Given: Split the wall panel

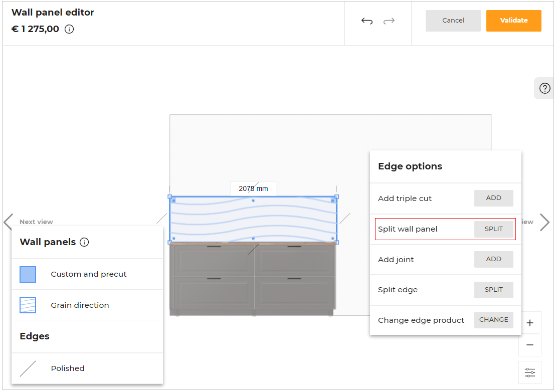Looking at the screenshot, I should point(493,229).
